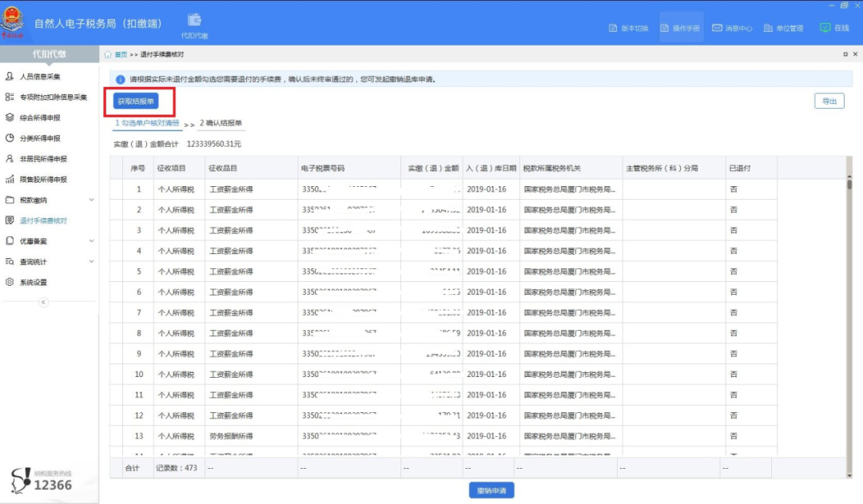Click the 在线 status monitor icon
The height and width of the screenshot is (504, 863).
(x=825, y=27)
